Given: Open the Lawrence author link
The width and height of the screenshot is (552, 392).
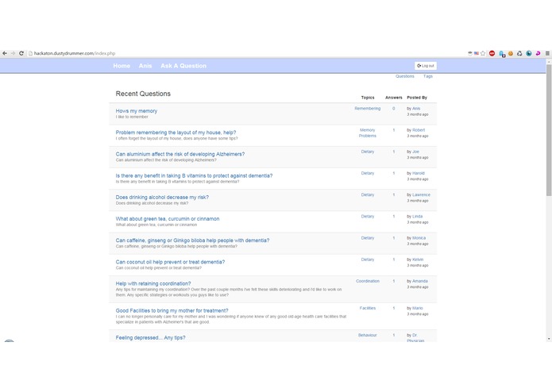Looking at the screenshot, I should coord(421,194).
